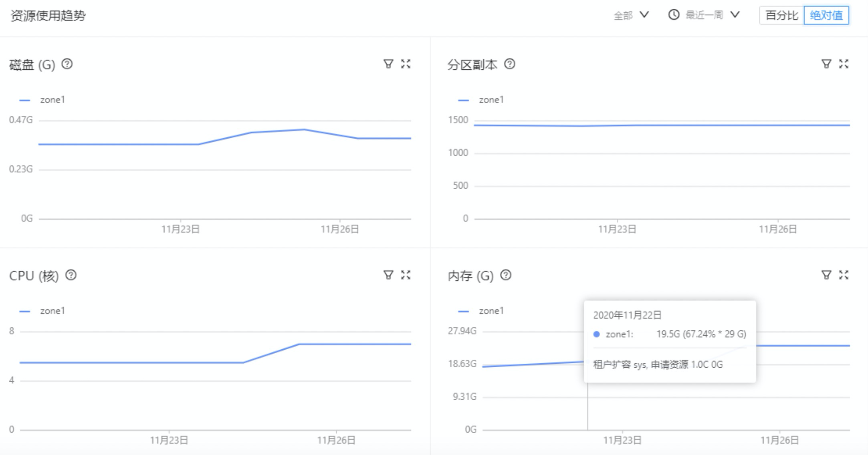The height and width of the screenshot is (455, 868).
Task: Expand the CPU (核) chart to fullscreen
Action: 406,275
